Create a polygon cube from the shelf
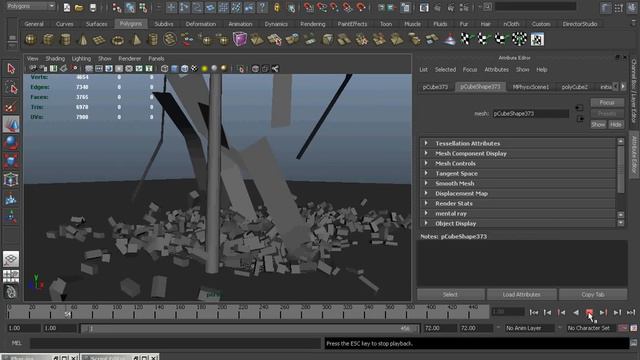The height and width of the screenshot is (360, 640). pos(48,40)
